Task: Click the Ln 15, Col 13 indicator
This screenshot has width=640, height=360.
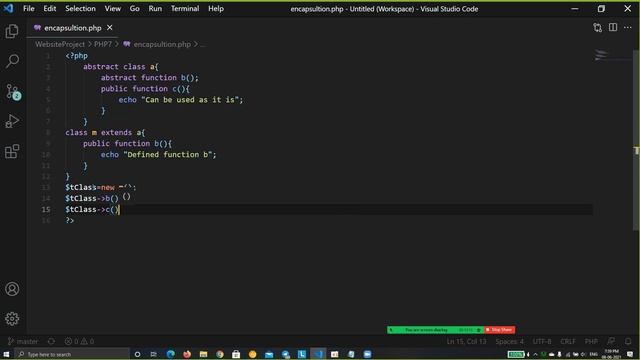Action: coord(466,341)
